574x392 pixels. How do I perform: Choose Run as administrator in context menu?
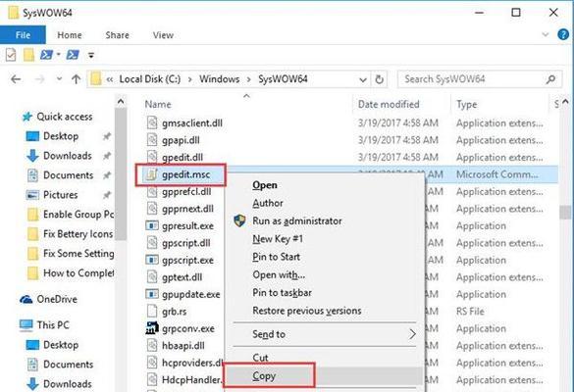(x=297, y=220)
